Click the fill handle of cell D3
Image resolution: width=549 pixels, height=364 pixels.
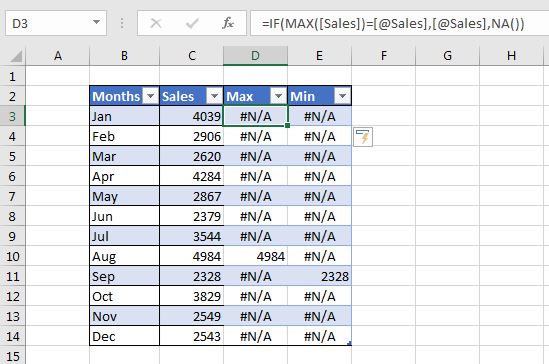pos(287,125)
